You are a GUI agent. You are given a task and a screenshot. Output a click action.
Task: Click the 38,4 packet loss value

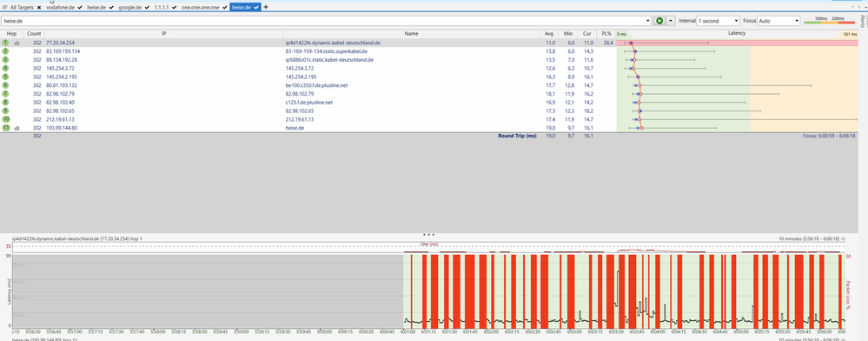point(608,43)
